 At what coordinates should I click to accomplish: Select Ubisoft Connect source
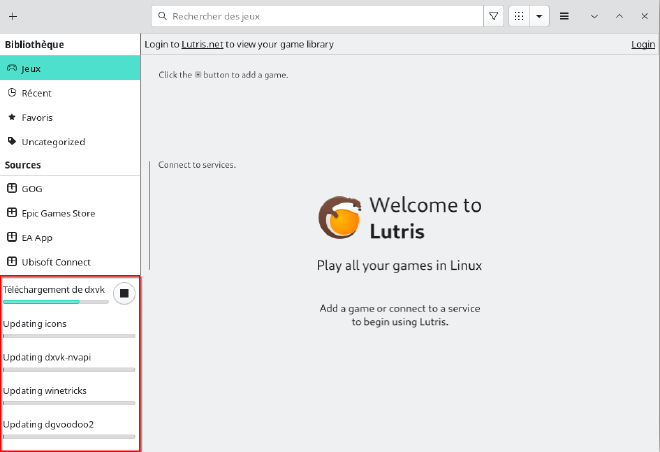[x=55, y=262]
